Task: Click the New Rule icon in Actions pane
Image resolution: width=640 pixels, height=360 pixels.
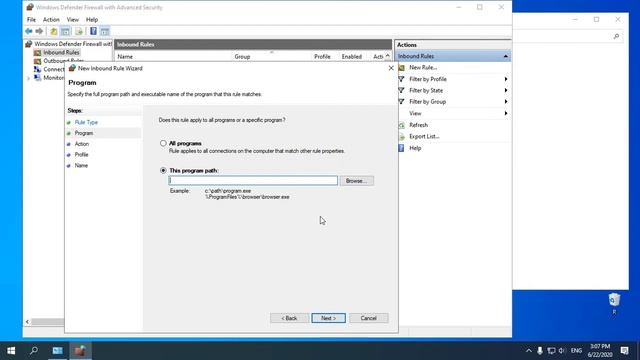Action: click(402, 67)
